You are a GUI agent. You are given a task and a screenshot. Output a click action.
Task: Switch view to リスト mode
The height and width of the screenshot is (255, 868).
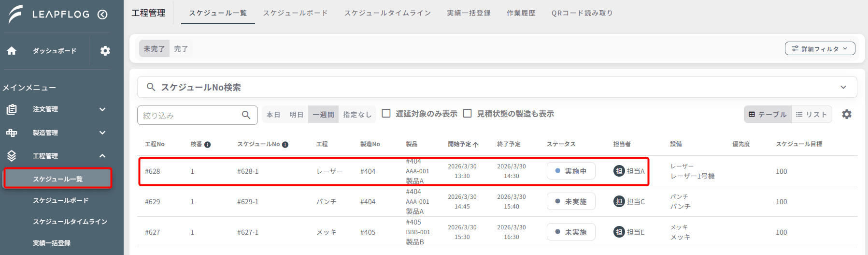tap(811, 114)
